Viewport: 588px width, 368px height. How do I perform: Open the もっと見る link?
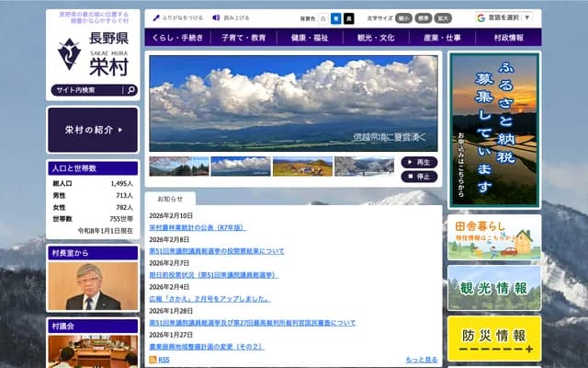[x=421, y=360]
